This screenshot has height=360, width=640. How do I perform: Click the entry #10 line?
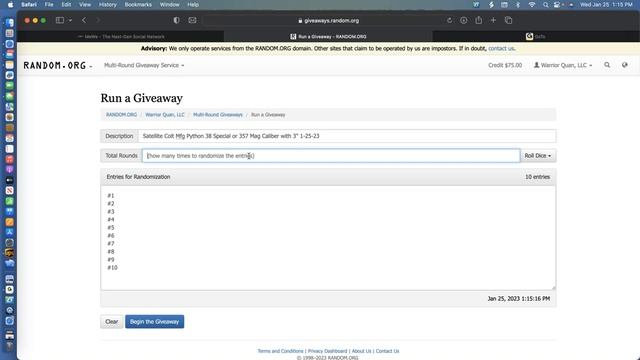pyautogui.click(x=112, y=268)
